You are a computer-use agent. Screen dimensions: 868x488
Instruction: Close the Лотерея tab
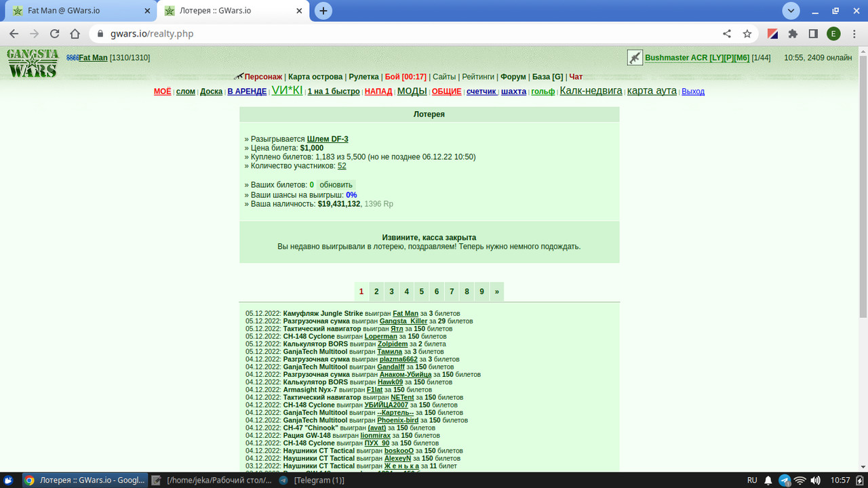[x=300, y=11]
